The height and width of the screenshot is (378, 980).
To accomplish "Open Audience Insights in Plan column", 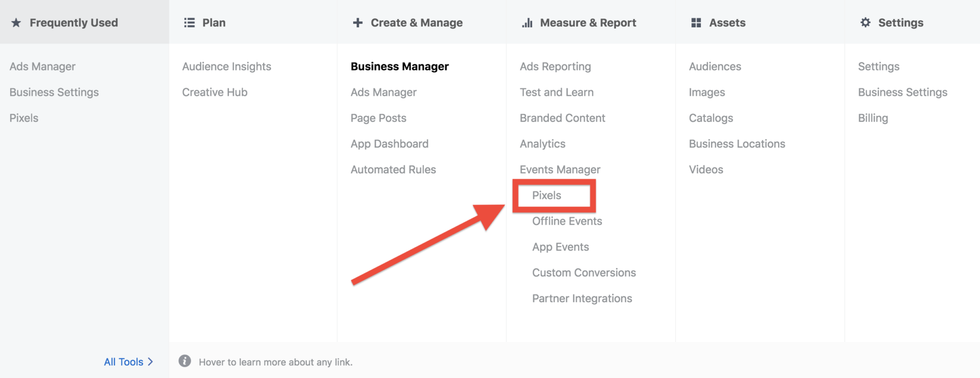I will pos(226,67).
